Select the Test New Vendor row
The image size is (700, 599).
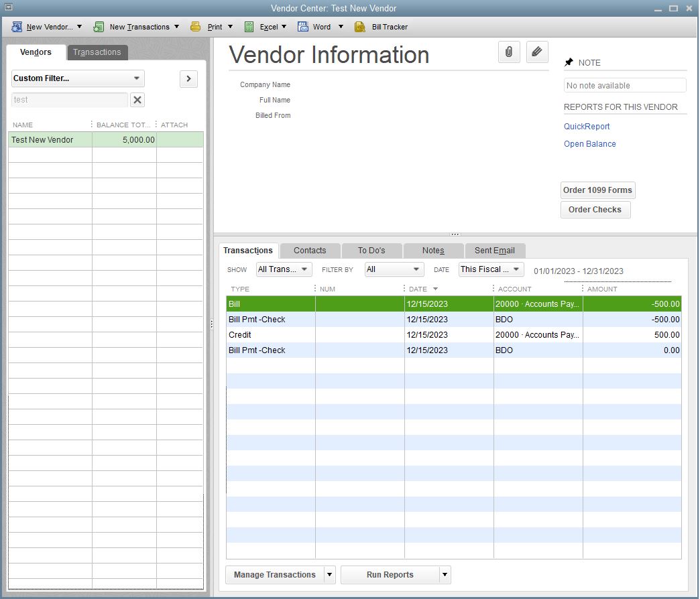106,139
